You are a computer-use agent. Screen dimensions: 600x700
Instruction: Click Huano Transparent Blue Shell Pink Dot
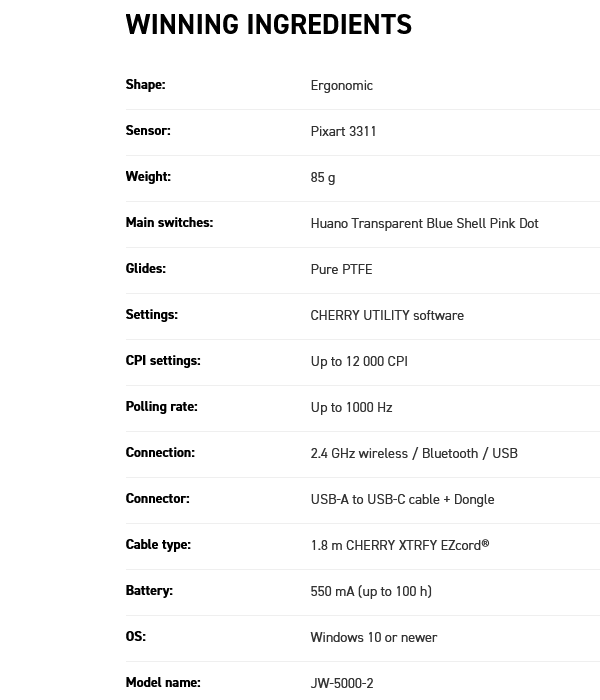[425, 223]
